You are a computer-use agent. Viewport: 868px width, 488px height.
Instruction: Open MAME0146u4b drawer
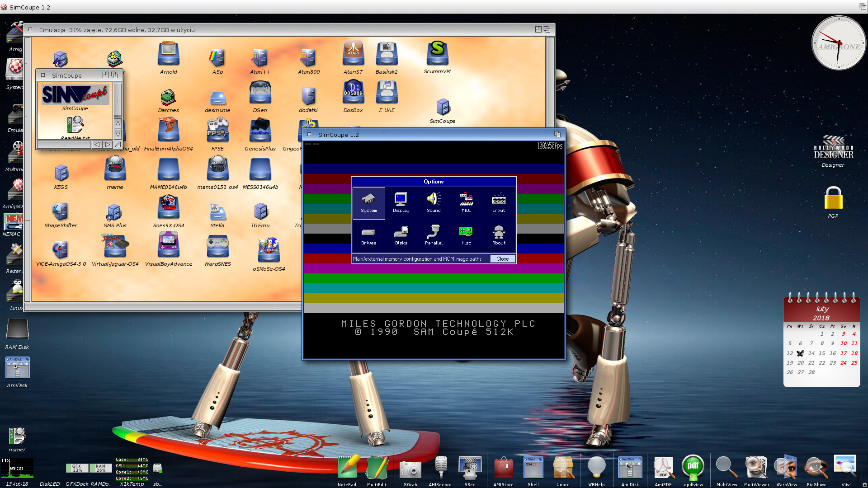(x=168, y=173)
